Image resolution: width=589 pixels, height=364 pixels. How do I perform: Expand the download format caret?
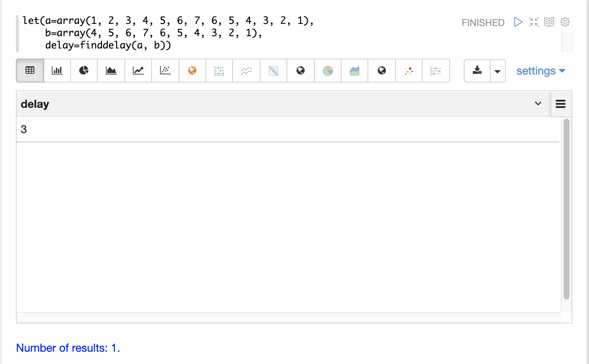coord(497,71)
